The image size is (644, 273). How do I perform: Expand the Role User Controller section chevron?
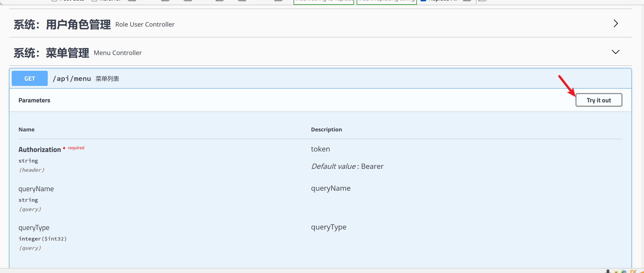(615, 23)
